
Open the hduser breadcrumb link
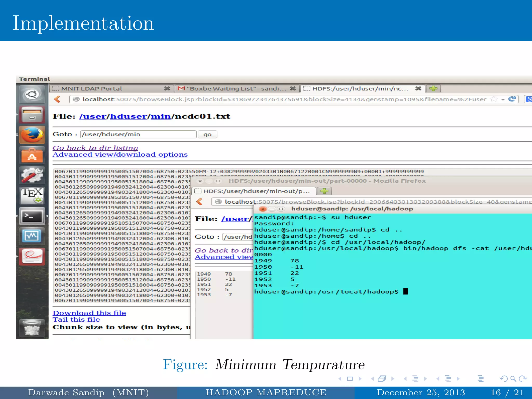(129, 116)
